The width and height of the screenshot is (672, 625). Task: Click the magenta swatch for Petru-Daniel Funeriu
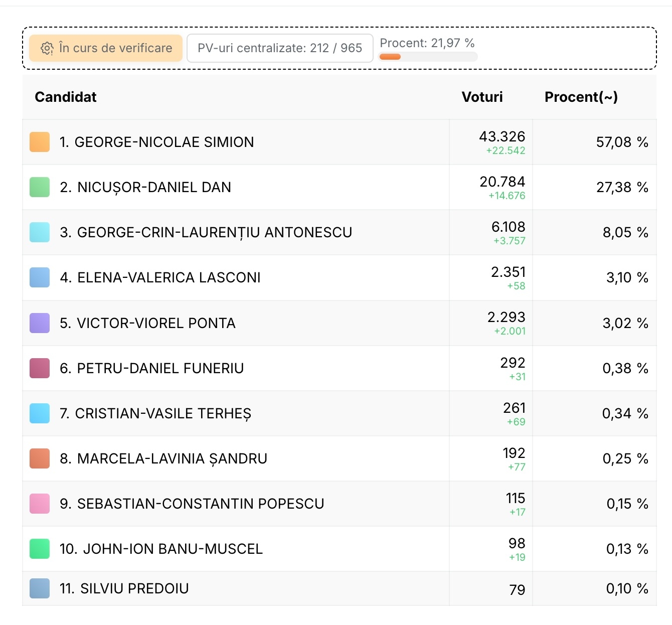pyautogui.click(x=40, y=368)
